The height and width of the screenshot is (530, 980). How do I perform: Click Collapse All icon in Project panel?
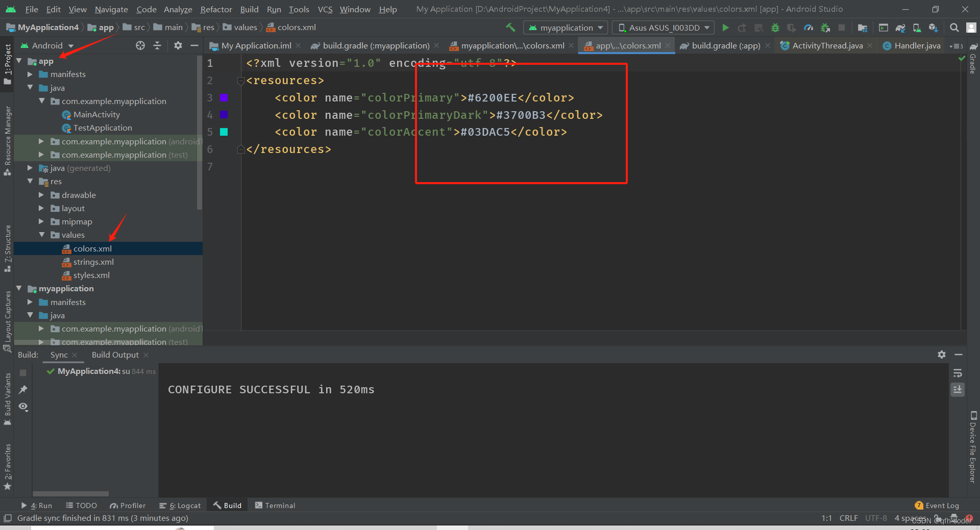(x=157, y=45)
